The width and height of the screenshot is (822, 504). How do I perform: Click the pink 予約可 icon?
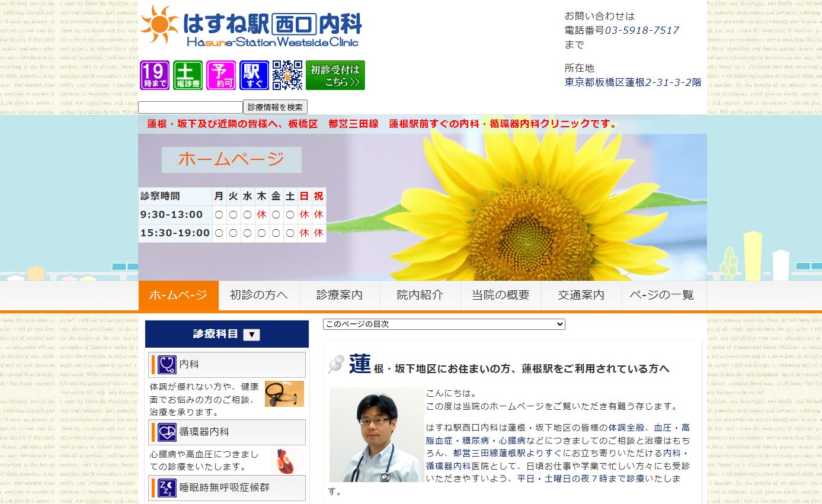coord(221,75)
